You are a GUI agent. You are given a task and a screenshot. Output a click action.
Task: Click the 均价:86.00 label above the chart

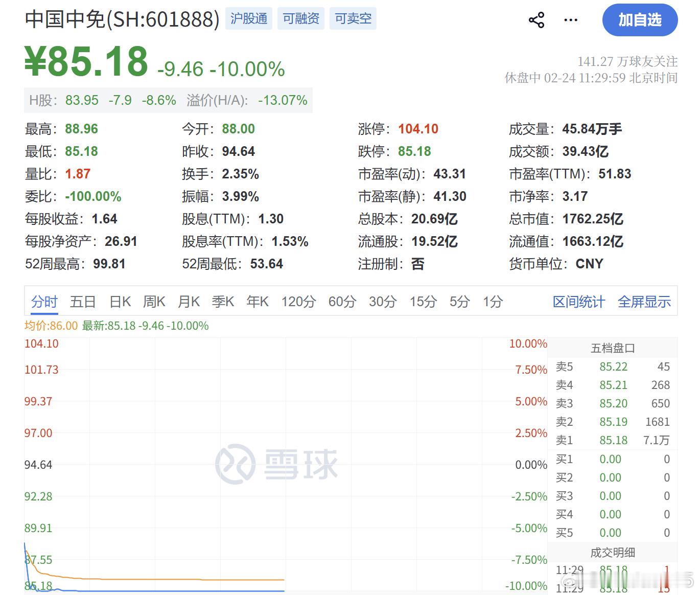(x=51, y=326)
